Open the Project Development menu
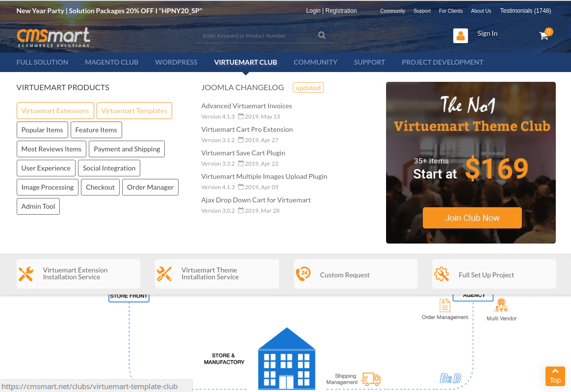Viewport: 571px width, 392px height. pyautogui.click(x=442, y=62)
